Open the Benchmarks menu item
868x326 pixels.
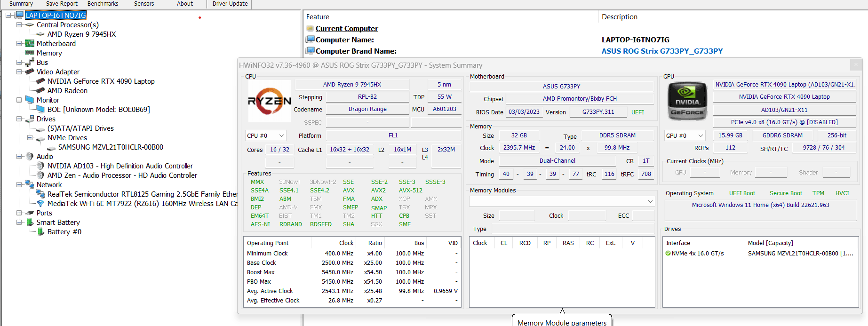tap(103, 4)
